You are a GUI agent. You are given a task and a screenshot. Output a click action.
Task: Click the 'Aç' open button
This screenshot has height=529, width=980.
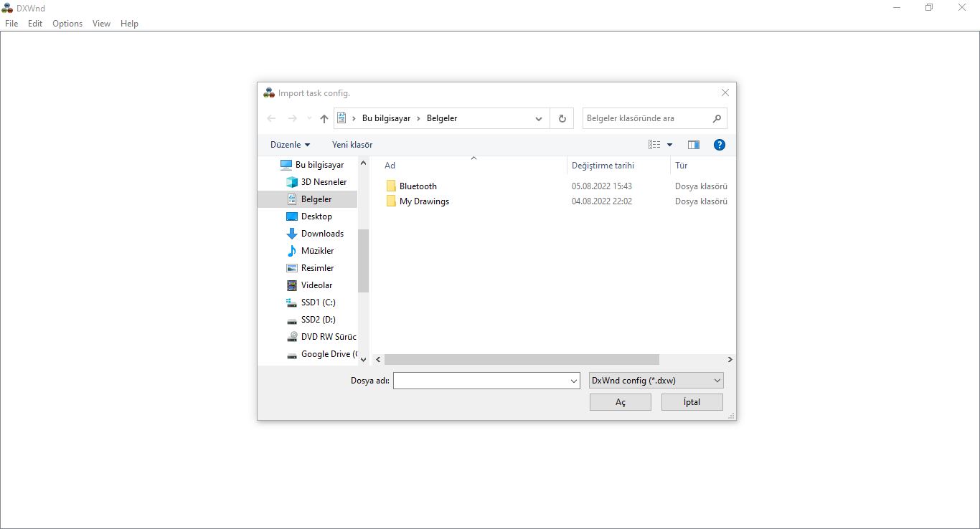621,402
